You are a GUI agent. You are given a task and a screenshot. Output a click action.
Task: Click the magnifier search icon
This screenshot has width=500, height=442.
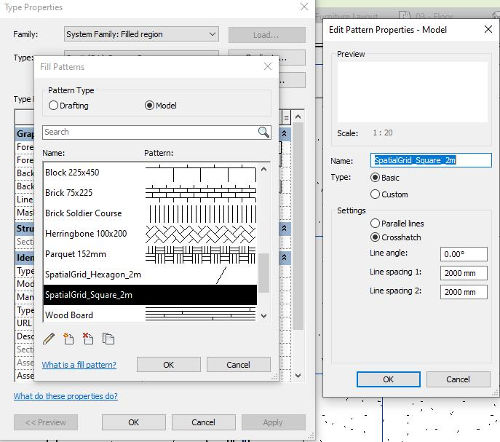[x=263, y=132]
